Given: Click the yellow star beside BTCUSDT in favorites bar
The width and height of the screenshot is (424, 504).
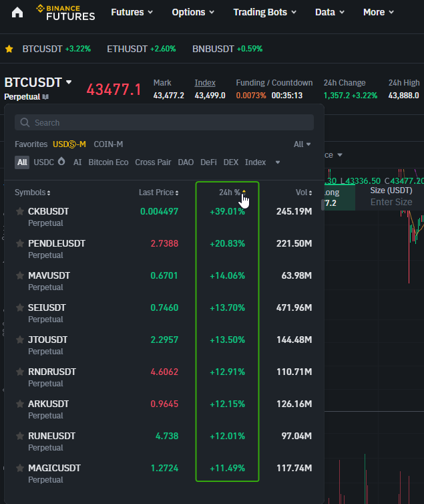Looking at the screenshot, I should tap(9, 49).
